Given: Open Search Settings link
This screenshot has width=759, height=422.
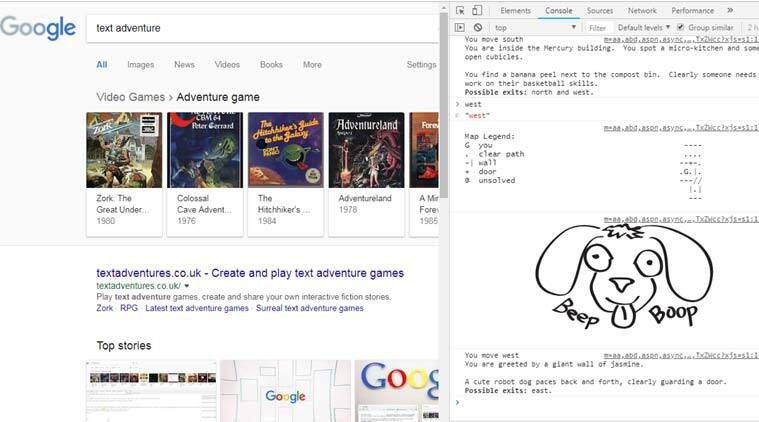Looking at the screenshot, I should 421,65.
